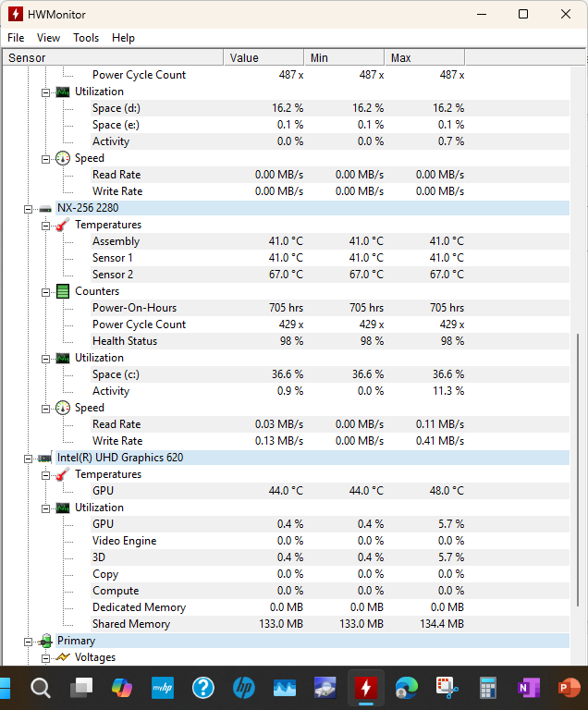Click the Counters green list icon
The image size is (588, 710).
[63, 291]
